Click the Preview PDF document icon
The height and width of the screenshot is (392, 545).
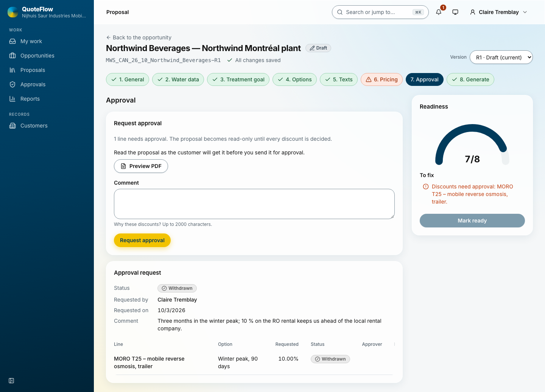tap(123, 166)
